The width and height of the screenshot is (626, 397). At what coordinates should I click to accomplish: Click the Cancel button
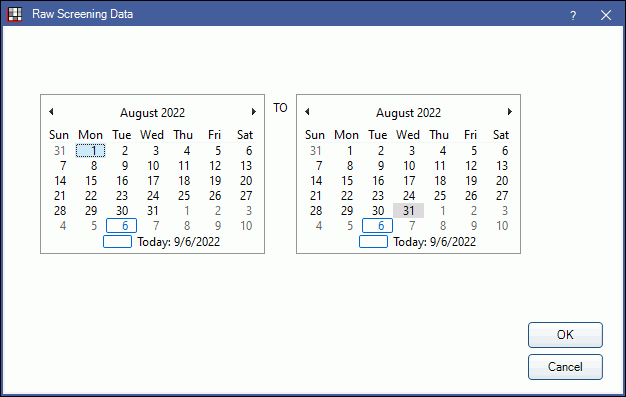(565, 367)
